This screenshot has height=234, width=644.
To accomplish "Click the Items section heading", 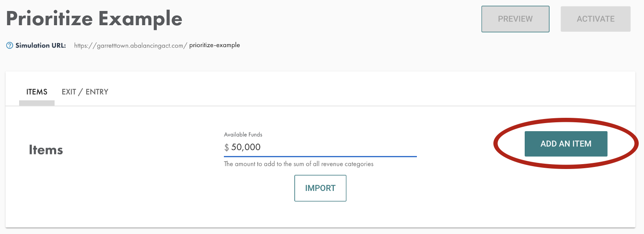I will coord(46,150).
